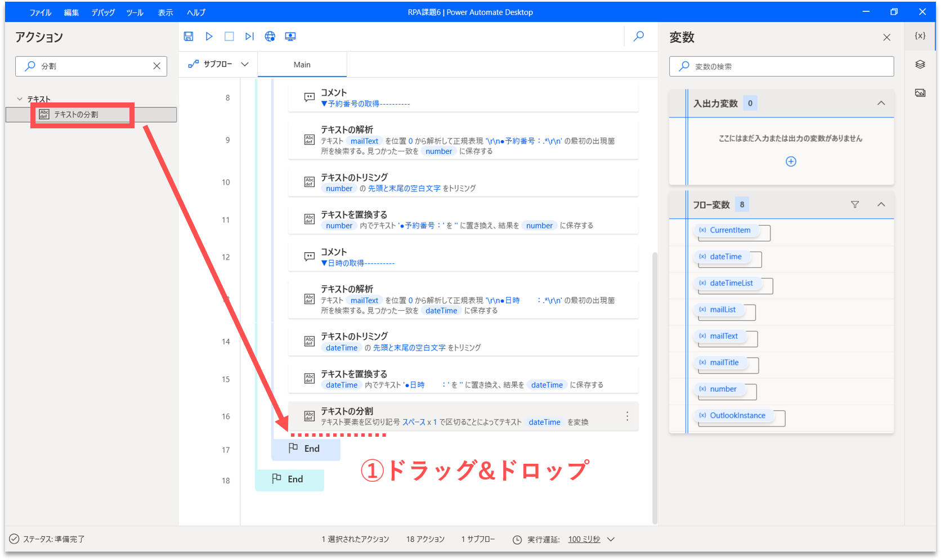This screenshot has height=560, width=941.
Task: Click the Stop flow icon
Action: point(229,36)
